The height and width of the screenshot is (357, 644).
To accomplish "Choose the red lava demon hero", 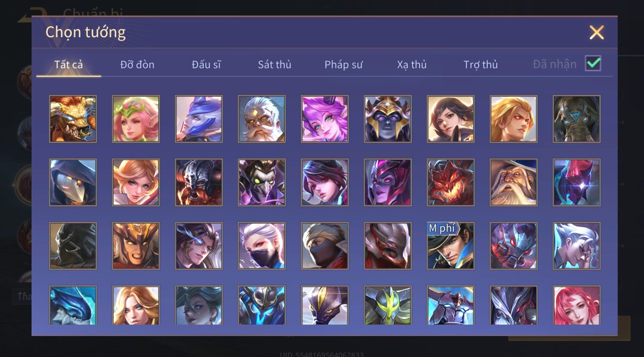I will click(x=450, y=182).
